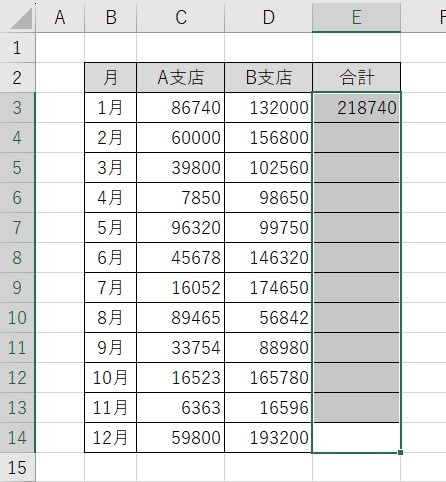Select row 14 header
Screen dimensions: 446x482
point(17,438)
